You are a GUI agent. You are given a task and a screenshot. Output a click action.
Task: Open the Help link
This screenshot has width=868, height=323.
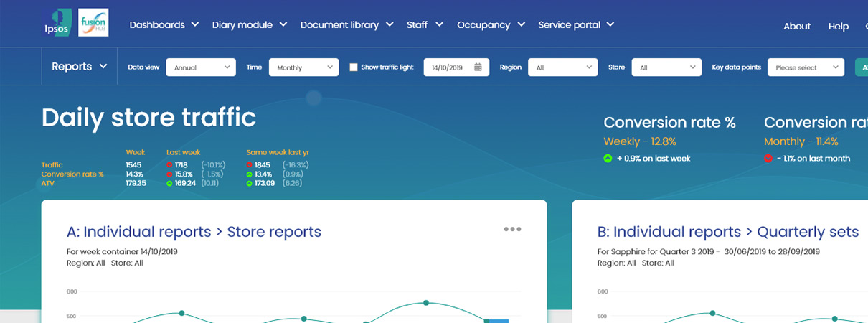click(839, 26)
